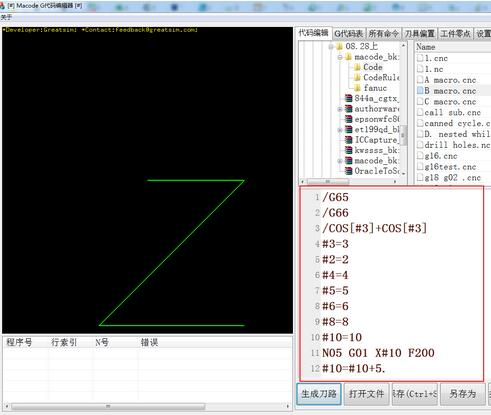The width and height of the screenshot is (491, 415).
Task: Open the 工件零点 tab
Action: click(455, 34)
